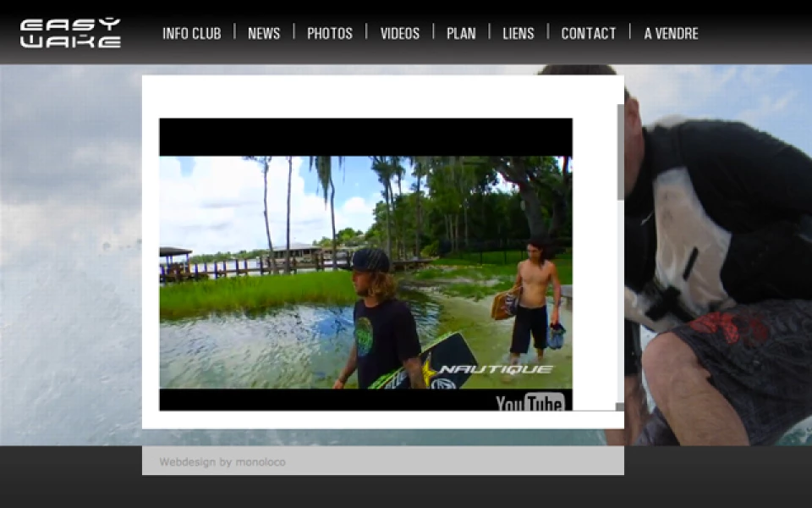Click the Webdesign by monoloco credit
Image resolution: width=812 pixels, height=508 pixels.
(x=222, y=462)
